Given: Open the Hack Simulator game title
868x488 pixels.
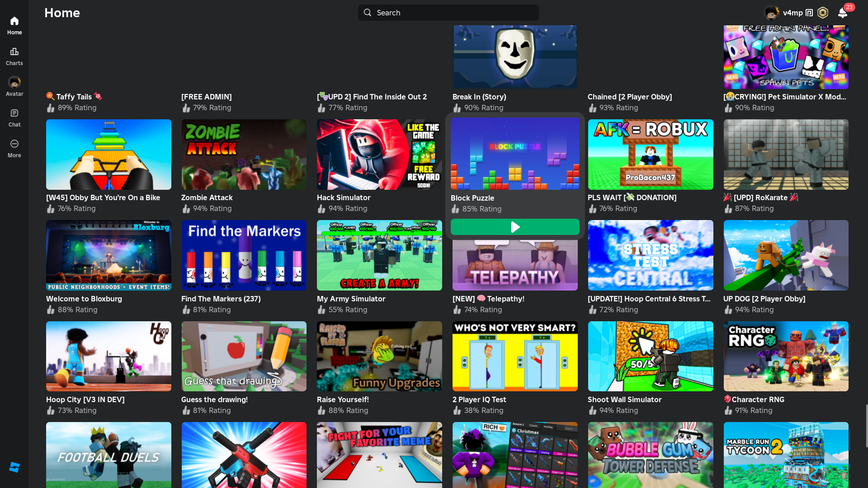Looking at the screenshot, I should coord(344,197).
